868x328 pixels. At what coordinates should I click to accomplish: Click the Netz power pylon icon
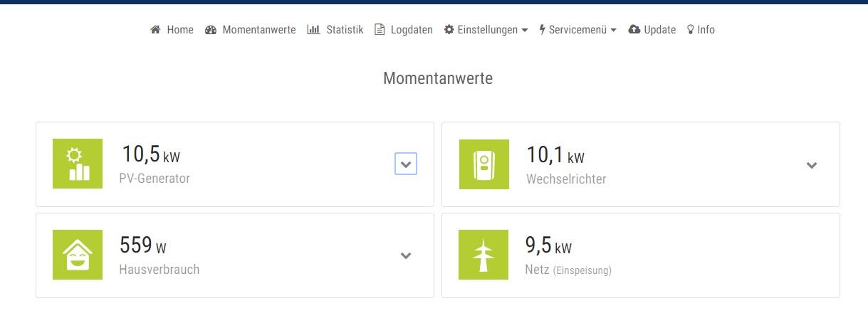pyautogui.click(x=483, y=255)
